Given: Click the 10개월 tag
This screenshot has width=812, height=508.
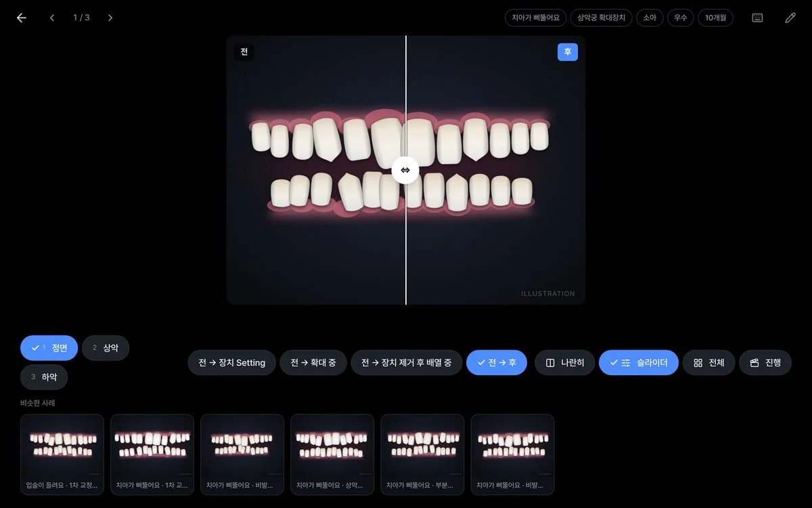Looking at the screenshot, I should 715,18.
